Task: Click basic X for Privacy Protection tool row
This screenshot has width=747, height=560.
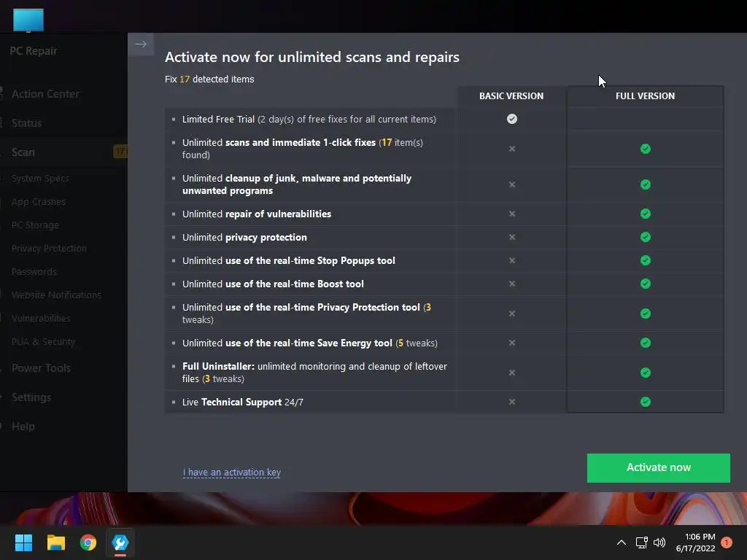Action: [x=512, y=314]
